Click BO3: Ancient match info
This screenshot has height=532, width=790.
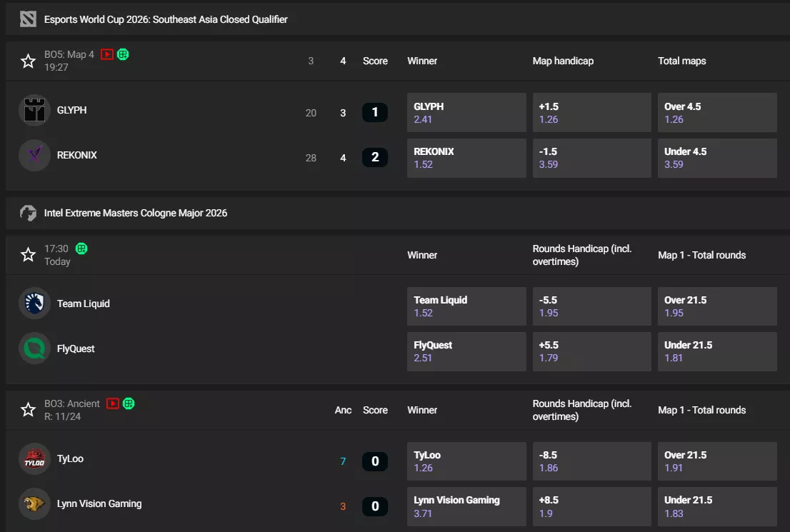tap(72, 403)
